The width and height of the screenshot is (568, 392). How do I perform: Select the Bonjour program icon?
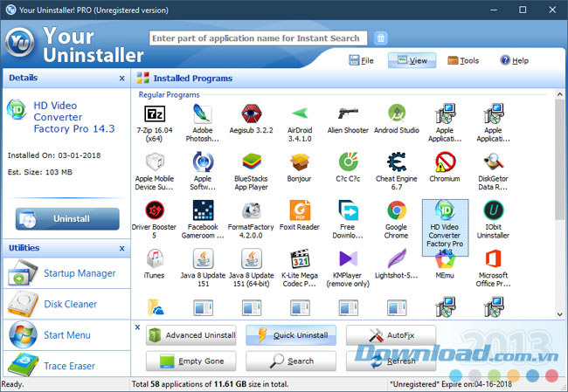[x=300, y=162]
